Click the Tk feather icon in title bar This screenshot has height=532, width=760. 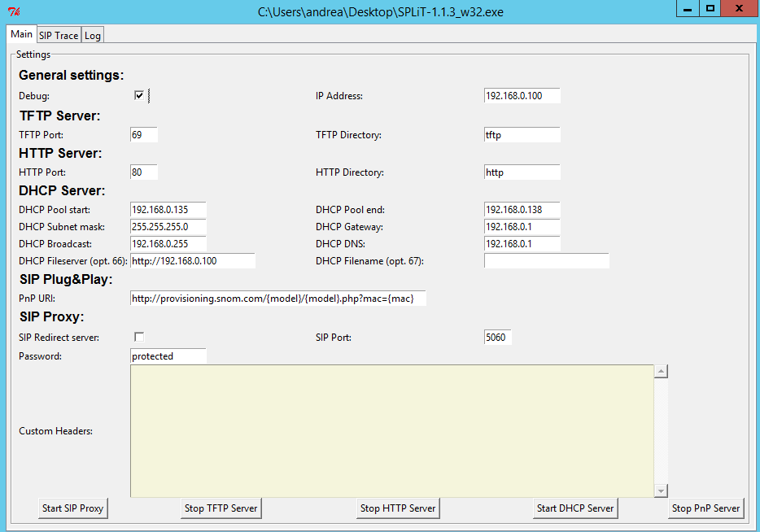click(x=14, y=11)
